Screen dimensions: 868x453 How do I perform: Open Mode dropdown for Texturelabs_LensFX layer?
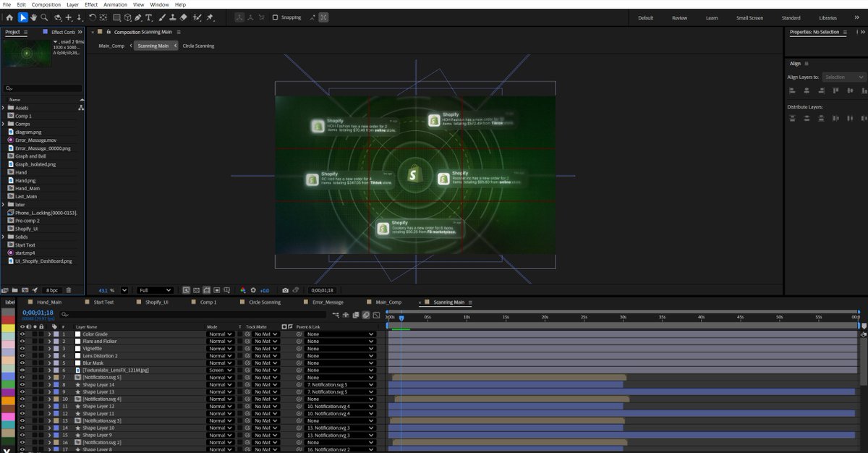pyautogui.click(x=220, y=370)
